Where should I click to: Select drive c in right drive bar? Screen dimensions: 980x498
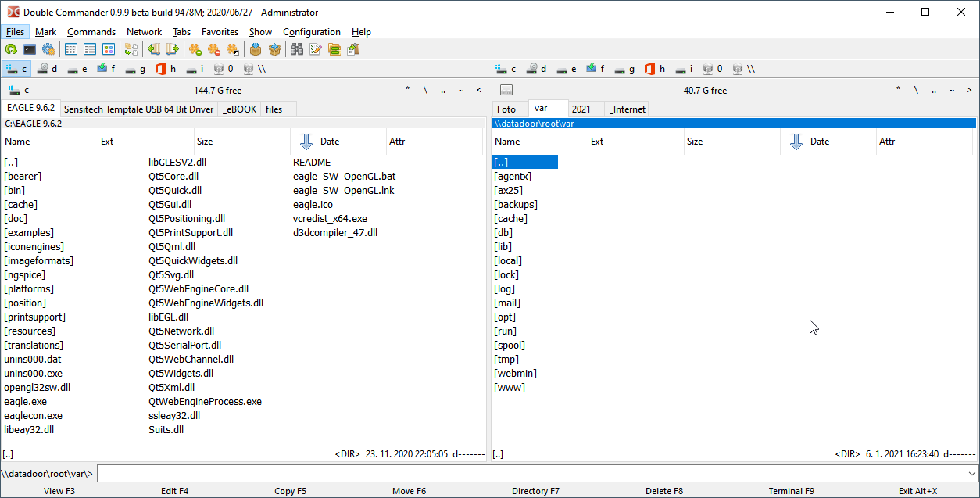pos(505,69)
